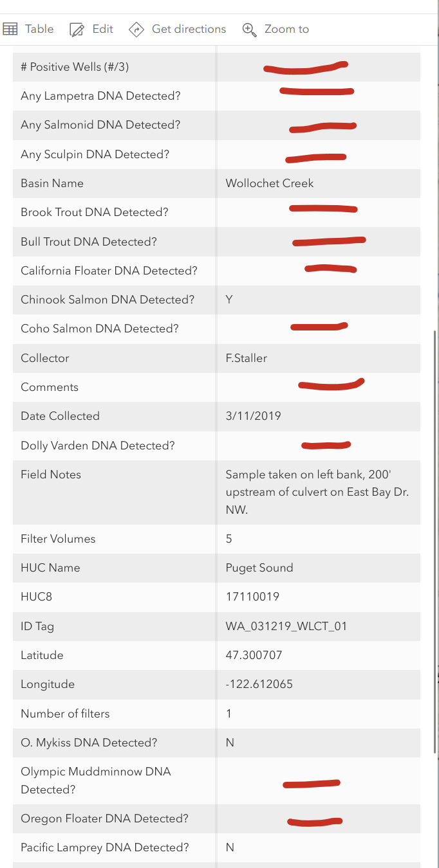Click the Zoom to text button
Viewport: 439px width, 868px height.
click(286, 29)
